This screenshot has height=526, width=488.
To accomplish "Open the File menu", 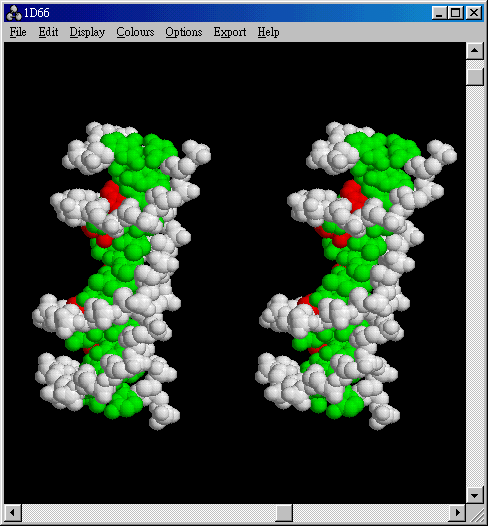I will click(x=18, y=32).
